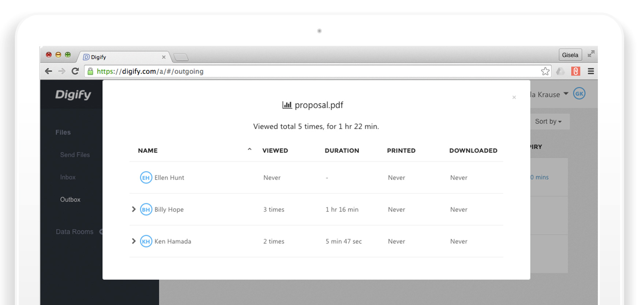Open the Outbox section in sidebar
The width and height of the screenshot is (644, 305).
point(70,199)
